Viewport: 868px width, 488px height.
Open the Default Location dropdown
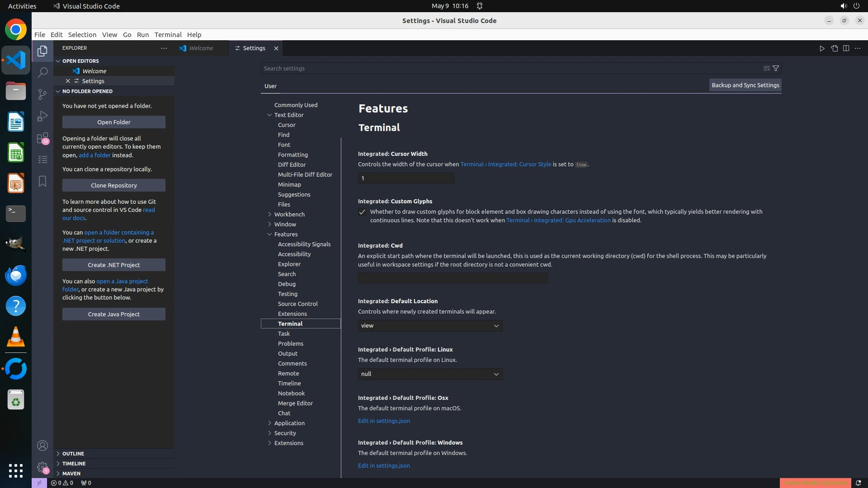click(430, 326)
